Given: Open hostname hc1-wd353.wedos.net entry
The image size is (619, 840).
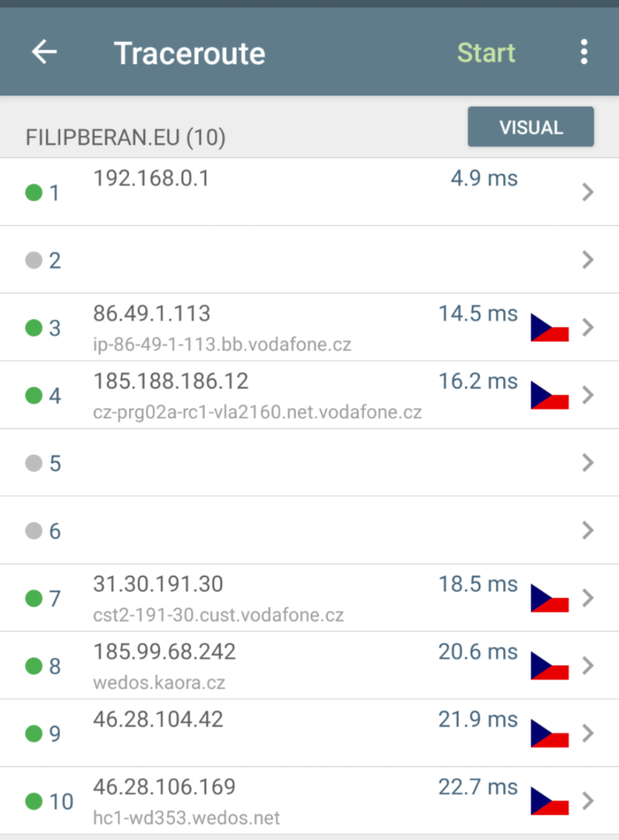Looking at the screenshot, I should tap(186, 817).
